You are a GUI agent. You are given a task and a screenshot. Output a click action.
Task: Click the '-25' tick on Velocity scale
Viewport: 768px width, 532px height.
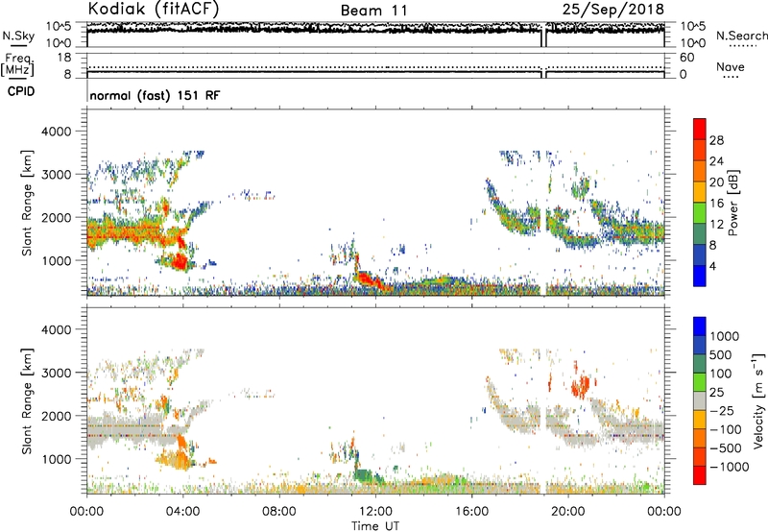click(724, 410)
